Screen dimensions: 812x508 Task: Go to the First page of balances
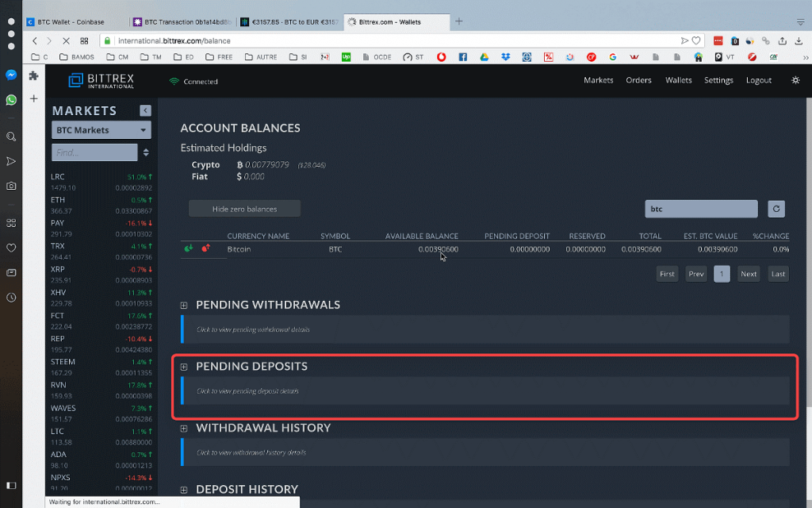pyautogui.click(x=667, y=274)
